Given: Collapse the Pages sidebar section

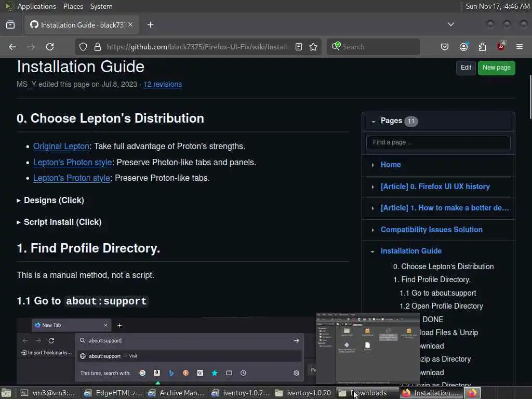Looking at the screenshot, I should click(373, 122).
